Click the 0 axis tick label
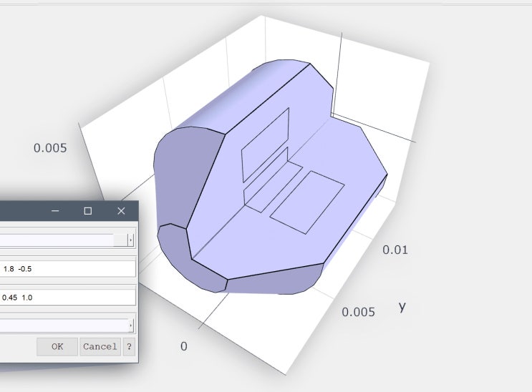 pos(184,346)
